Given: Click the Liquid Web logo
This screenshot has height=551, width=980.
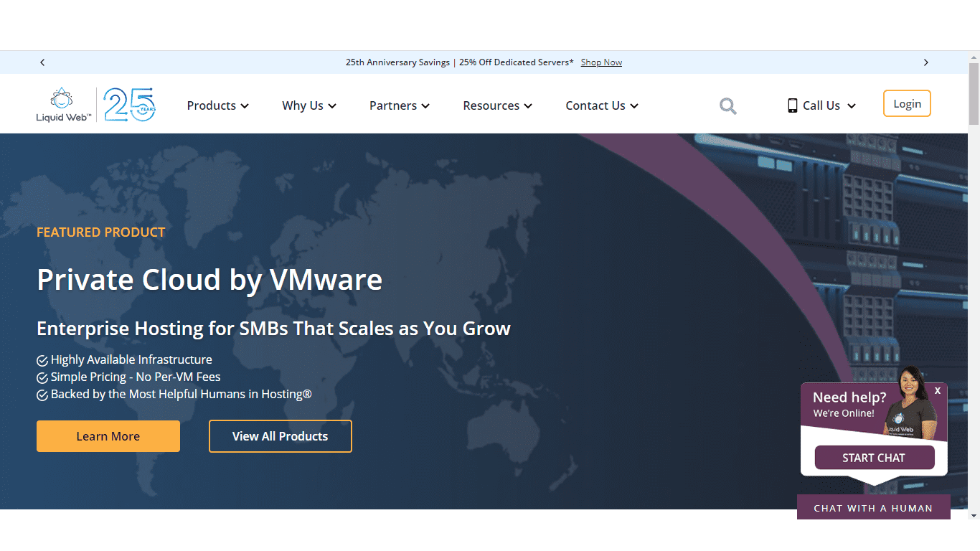Looking at the screenshot, I should coord(64,105).
